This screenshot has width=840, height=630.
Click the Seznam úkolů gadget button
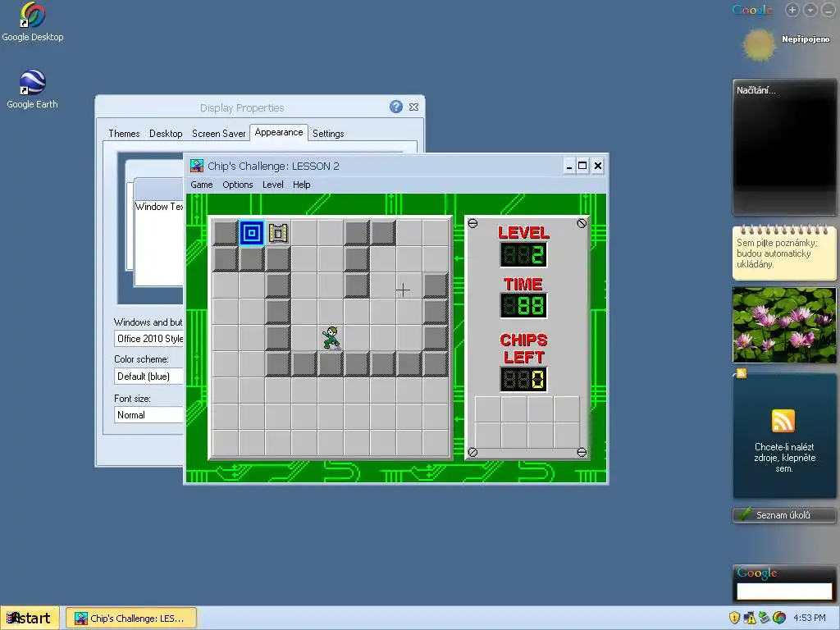(x=783, y=515)
